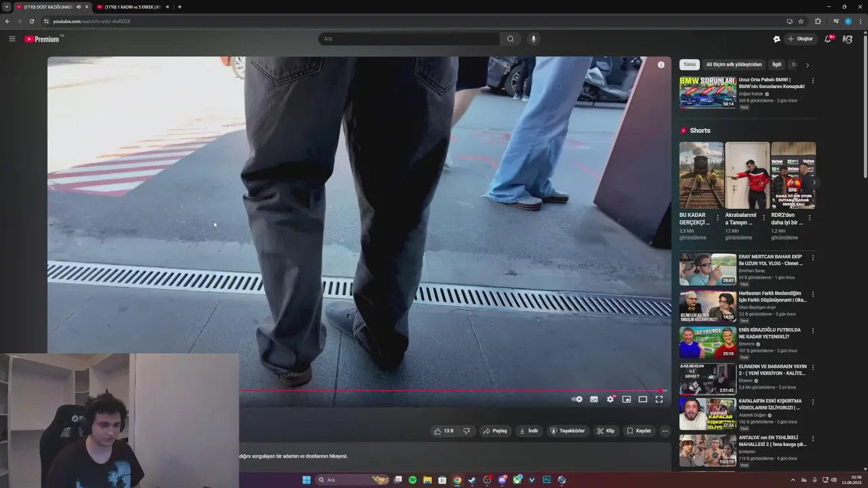This screenshot has height=488, width=868.
Task: Switch to theater mode
Action: [643, 399]
